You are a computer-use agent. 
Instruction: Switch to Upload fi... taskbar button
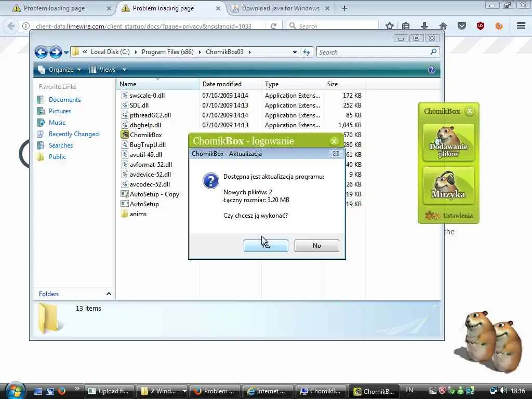pyautogui.click(x=109, y=391)
